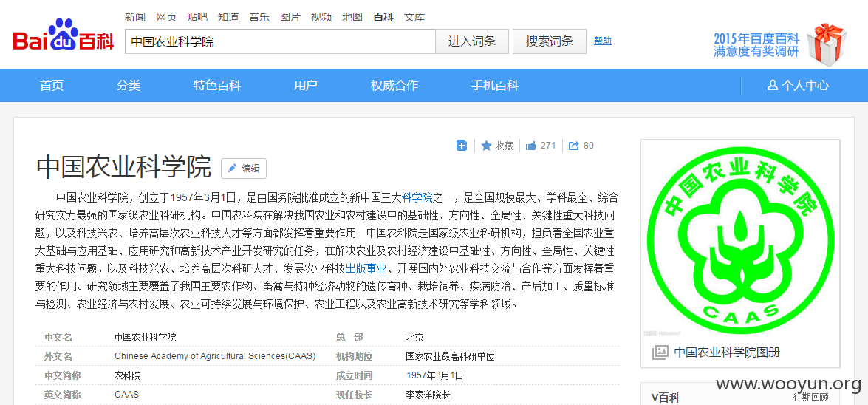Open the 百科 top navigation link
The width and height of the screenshot is (868, 405).
(x=383, y=16)
